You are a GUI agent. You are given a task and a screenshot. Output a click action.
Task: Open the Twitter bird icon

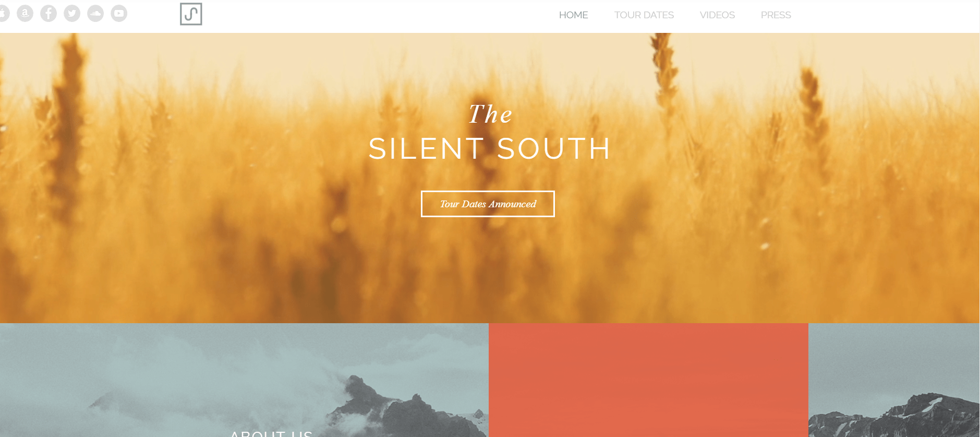coord(72,14)
